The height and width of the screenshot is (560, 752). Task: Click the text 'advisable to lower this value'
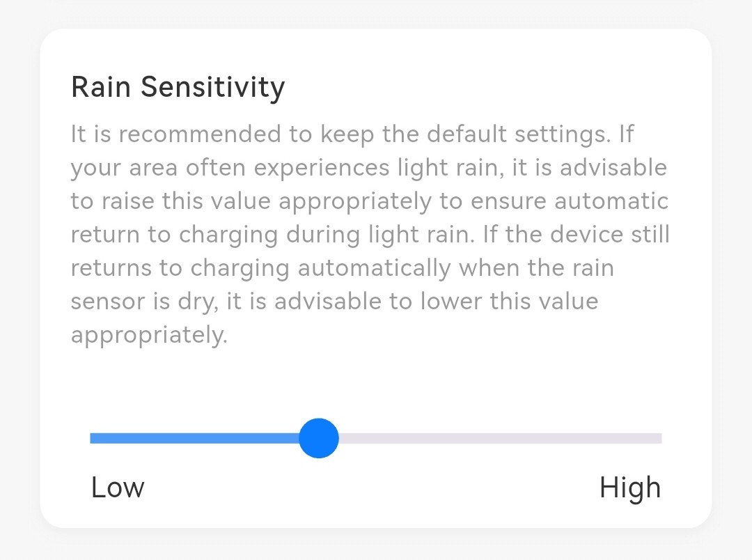[x=436, y=302]
